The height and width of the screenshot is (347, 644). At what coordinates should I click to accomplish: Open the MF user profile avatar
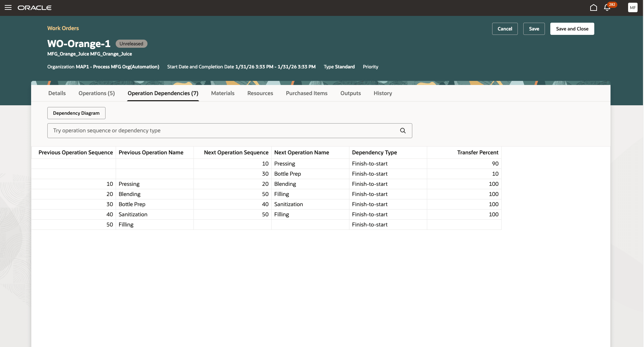point(632,8)
